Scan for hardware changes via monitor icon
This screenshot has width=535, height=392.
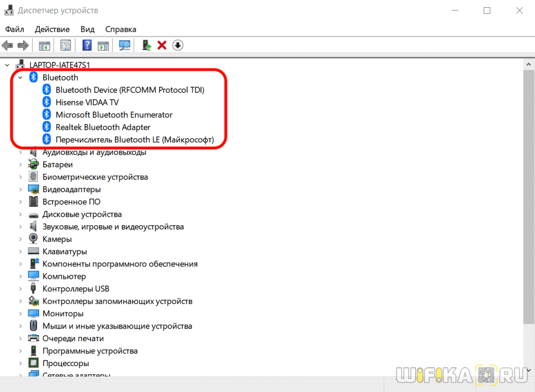click(x=125, y=45)
